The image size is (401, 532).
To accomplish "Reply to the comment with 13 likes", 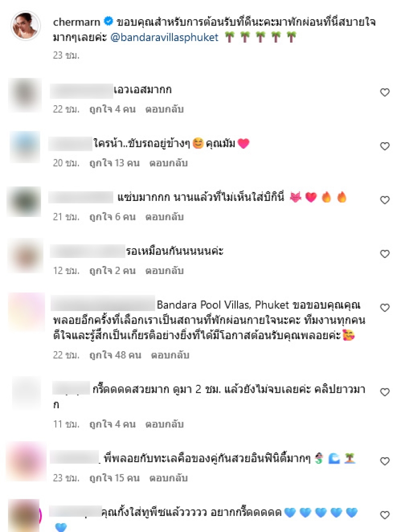I will (168, 163).
